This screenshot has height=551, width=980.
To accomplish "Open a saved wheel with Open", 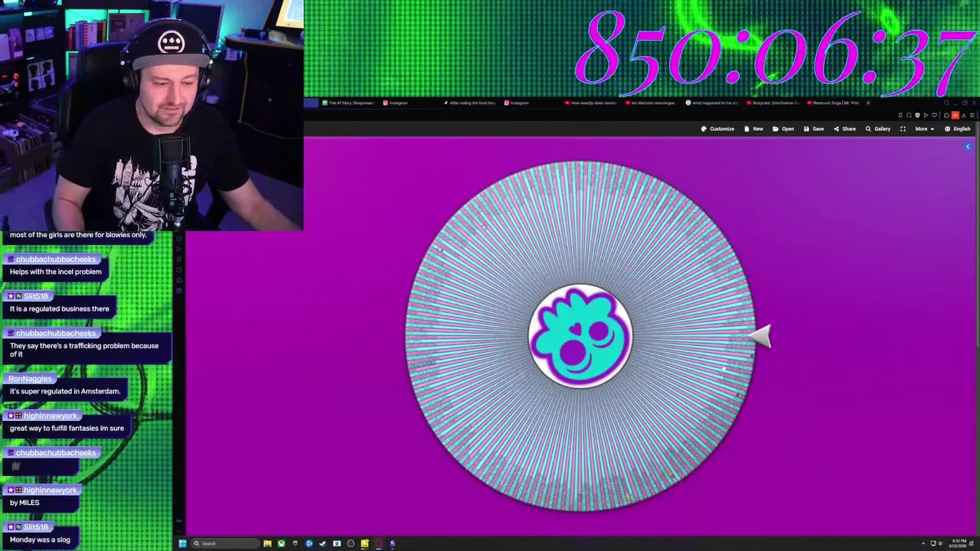I will [x=783, y=129].
